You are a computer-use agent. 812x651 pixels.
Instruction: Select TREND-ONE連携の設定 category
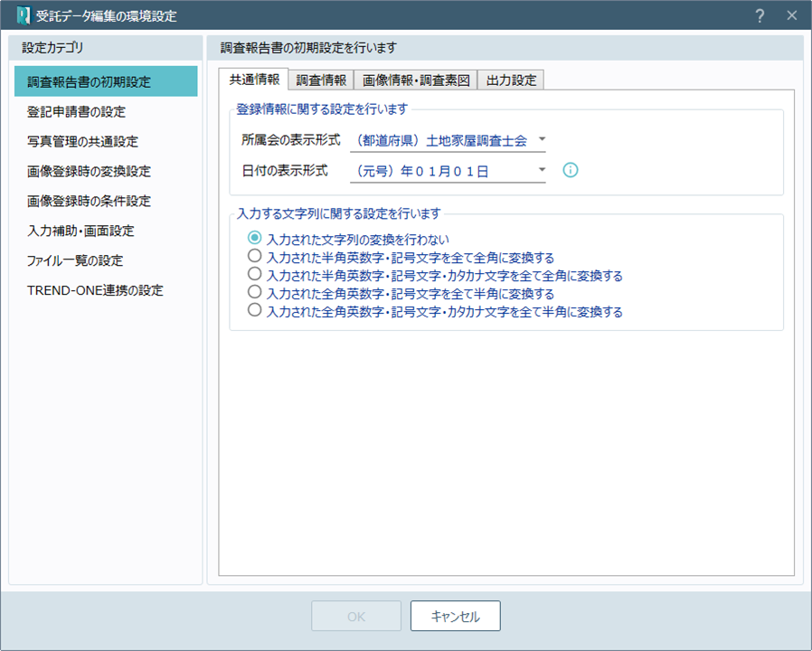click(x=106, y=290)
